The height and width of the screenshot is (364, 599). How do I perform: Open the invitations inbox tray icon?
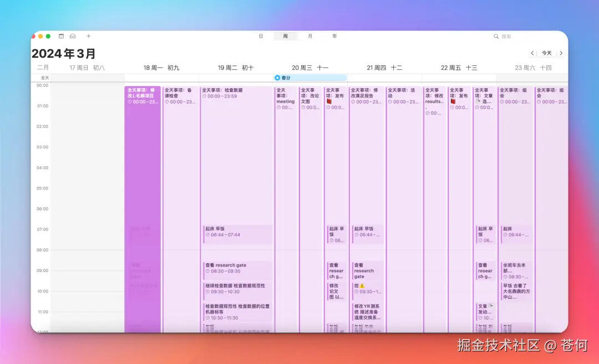[x=73, y=36]
